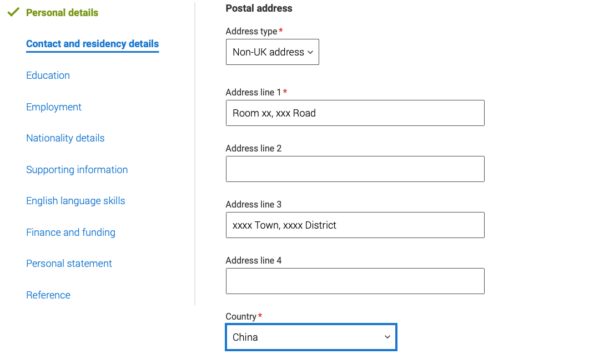The image size is (594, 364).
Task: Open the Personal details section
Action: 62,13
